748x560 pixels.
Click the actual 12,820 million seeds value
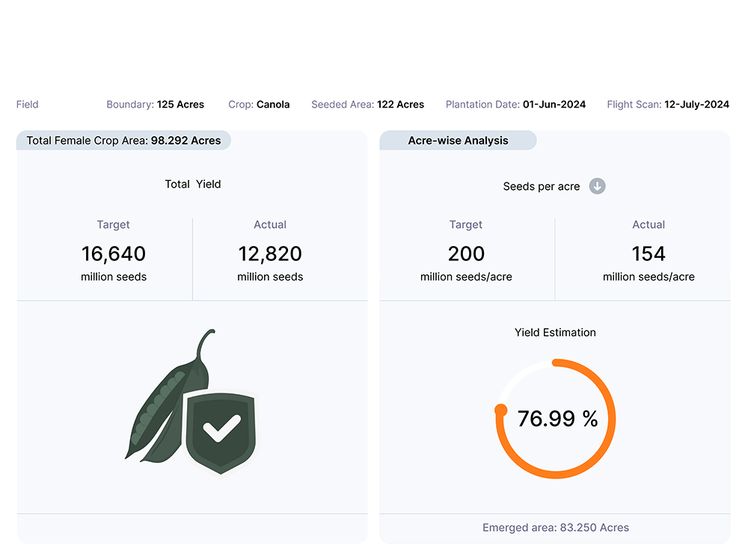click(x=270, y=254)
